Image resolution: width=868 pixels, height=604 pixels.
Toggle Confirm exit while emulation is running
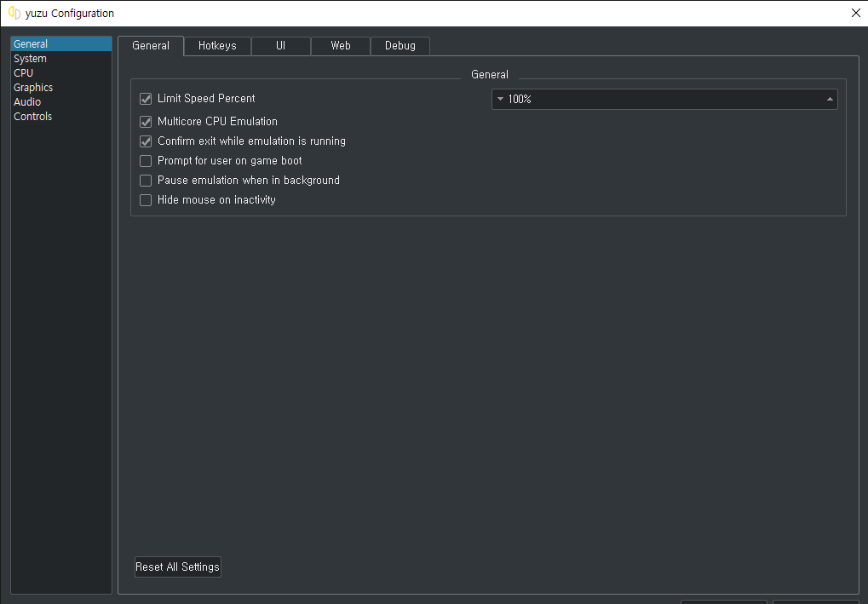pyautogui.click(x=146, y=141)
